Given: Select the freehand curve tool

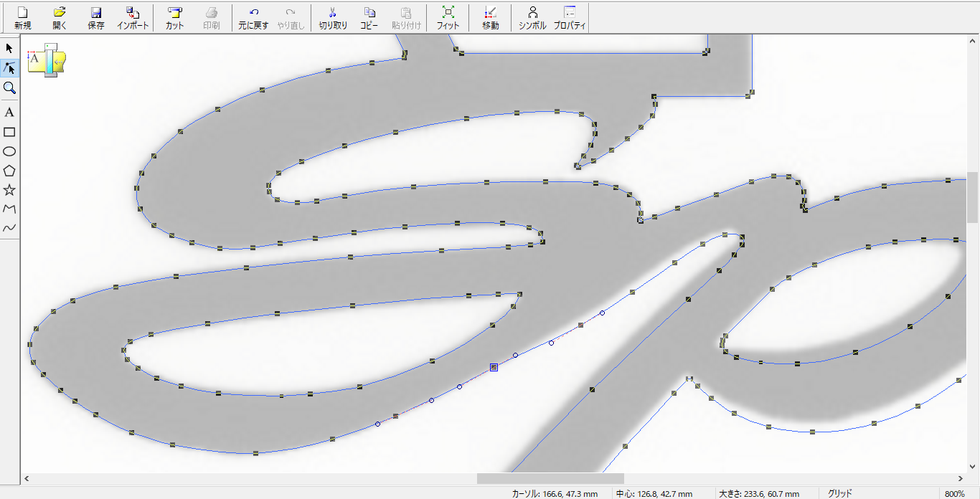Looking at the screenshot, I should point(9,229).
